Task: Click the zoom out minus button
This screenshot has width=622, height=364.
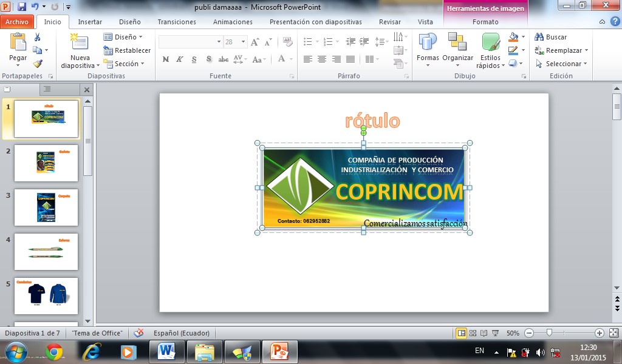Action: (529, 333)
